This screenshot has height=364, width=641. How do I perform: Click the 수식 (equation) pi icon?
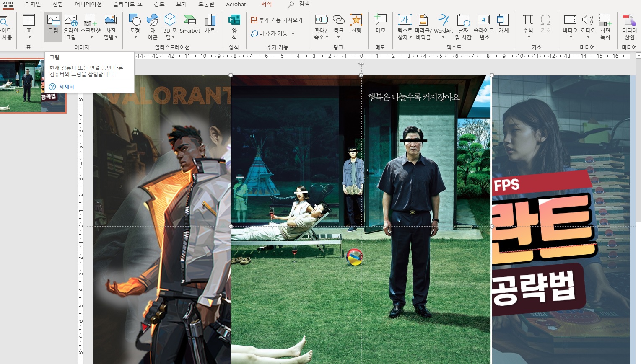[x=528, y=20]
